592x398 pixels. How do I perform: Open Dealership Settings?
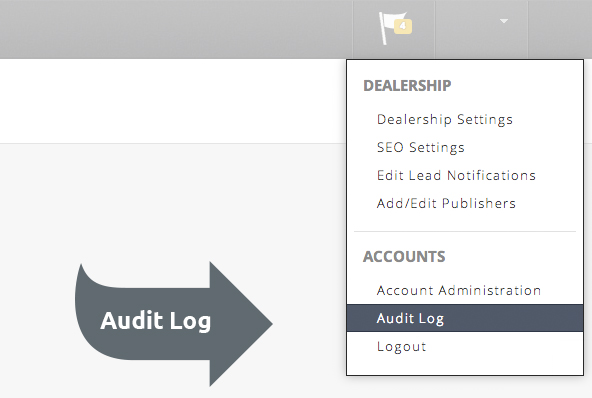click(445, 119)
